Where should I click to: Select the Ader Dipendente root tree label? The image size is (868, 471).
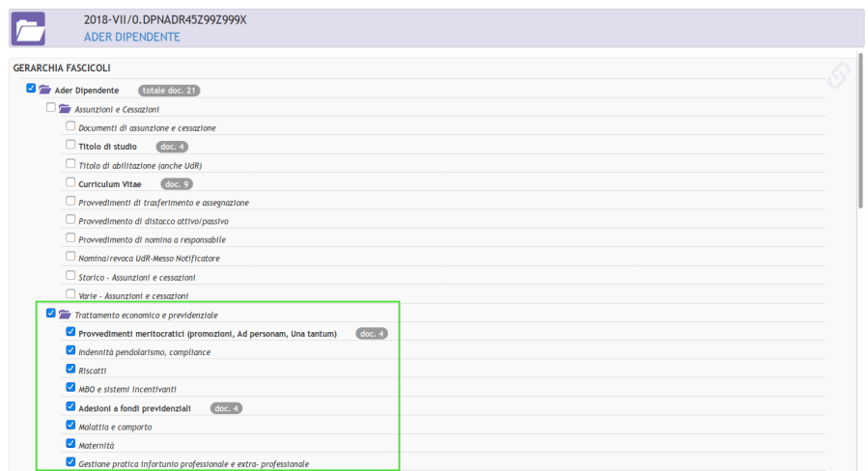(x=87, y=91)
